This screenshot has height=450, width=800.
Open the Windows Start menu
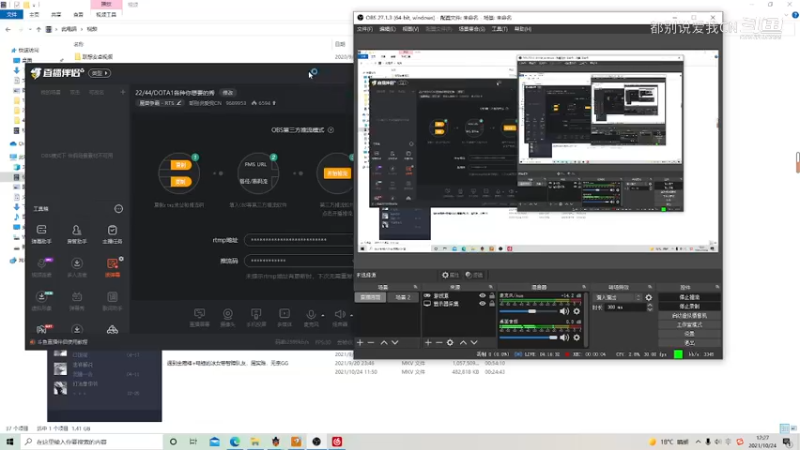10,441
